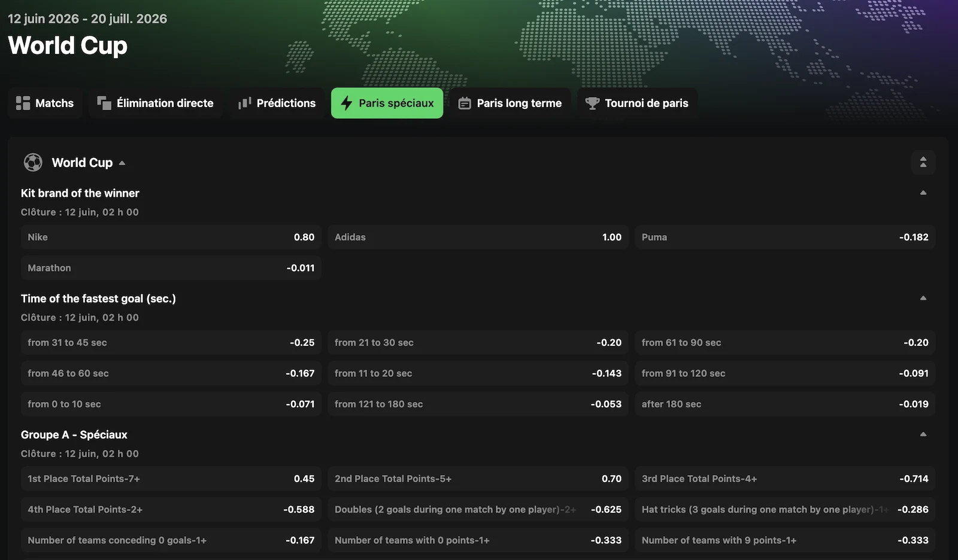The height and width of the screenshot is (560, 958).
Task: Click the Élimination directe bracket icon
Action: [x=104, y=103]
